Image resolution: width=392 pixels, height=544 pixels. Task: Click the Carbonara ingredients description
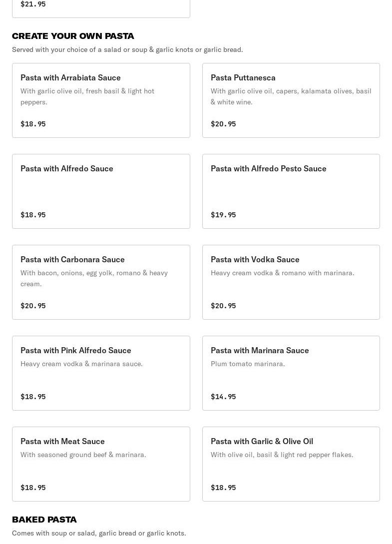(94, 278)
